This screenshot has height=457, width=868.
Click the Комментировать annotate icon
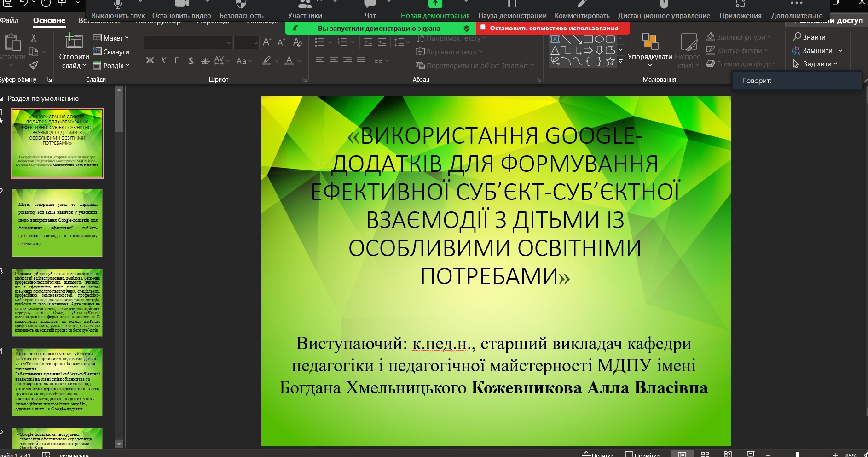[x=582, y=10]
